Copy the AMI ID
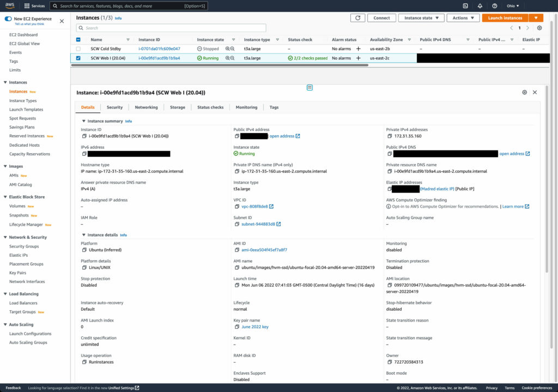Viewport: 558px width, 392px height. [237, 250]
